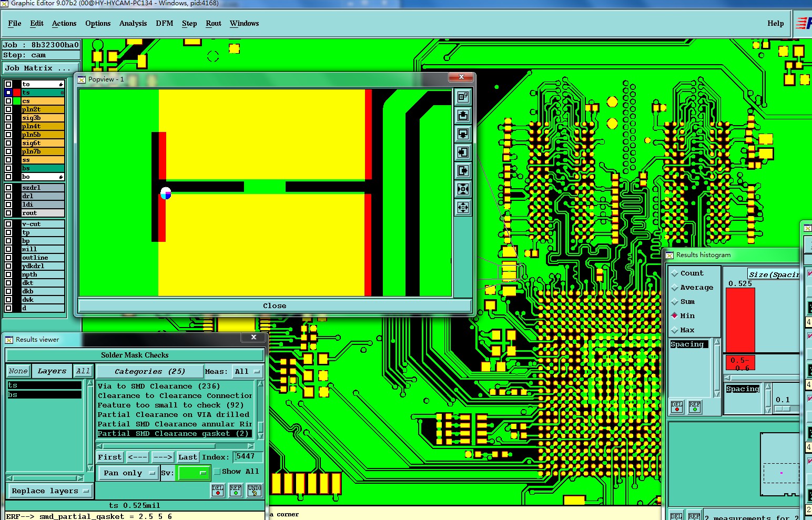Open the Actions menu
The width and height of the screenshot is (812, 520).
coord(64,23)
